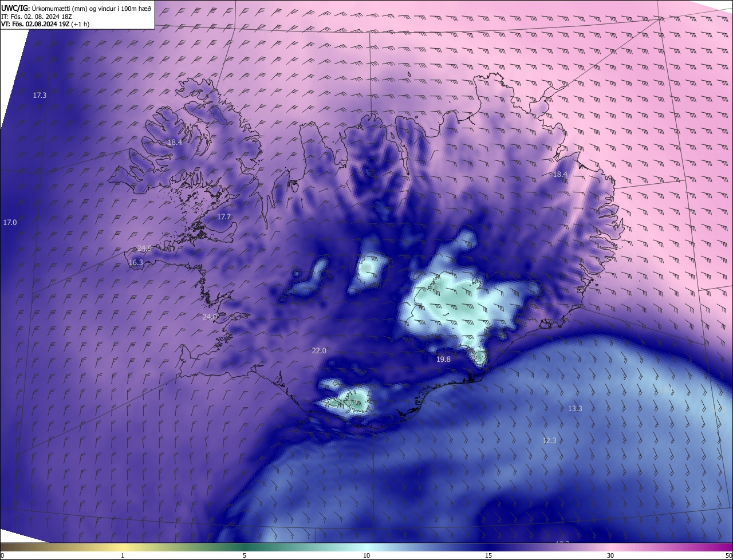Click the pale cyan part of the color bar above '10'
Screen dimensions: 733x560
[x=366, y=547]
